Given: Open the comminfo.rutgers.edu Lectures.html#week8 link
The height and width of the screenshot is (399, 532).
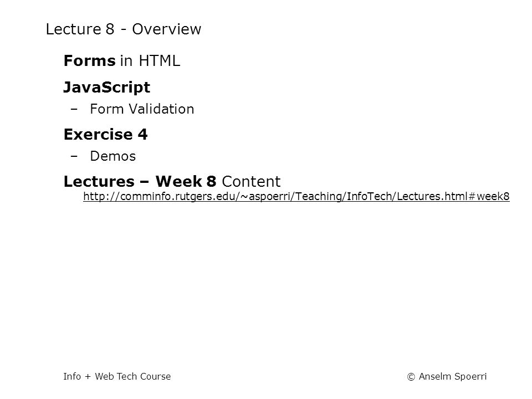Looking at the screenshot, I should tap(296, 196).
